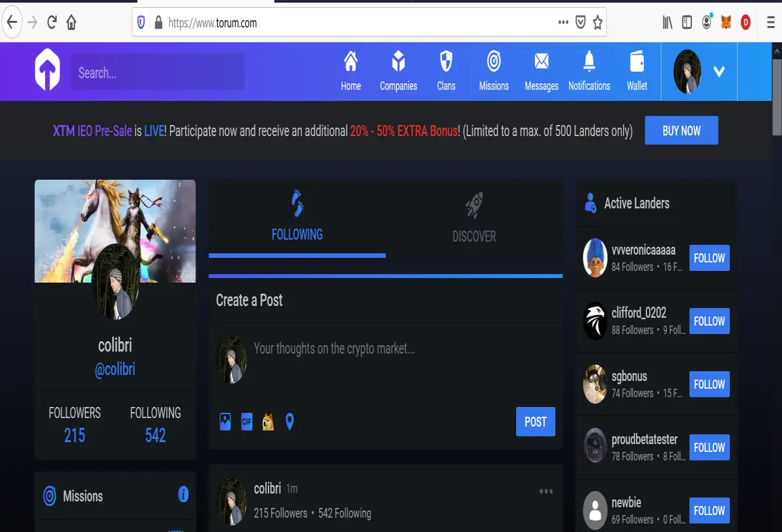Image resolution: width=782 pixels, height=532 pixels.
Task: Open the browser Library icon
Action: click(667, 23)
